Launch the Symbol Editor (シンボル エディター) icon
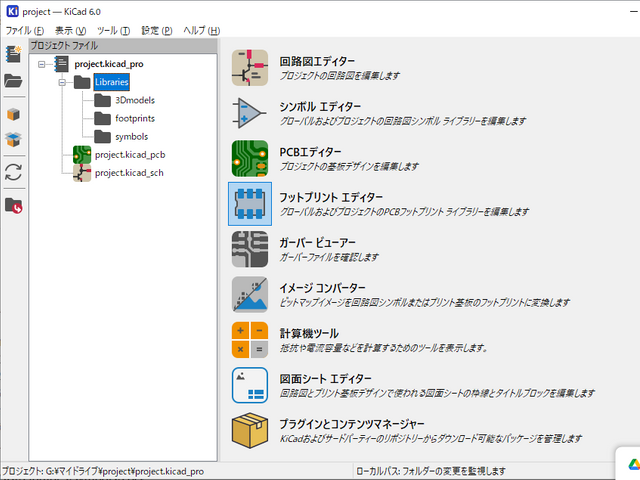This screenshot has width=640, height=480. click(x=250, y=113)
